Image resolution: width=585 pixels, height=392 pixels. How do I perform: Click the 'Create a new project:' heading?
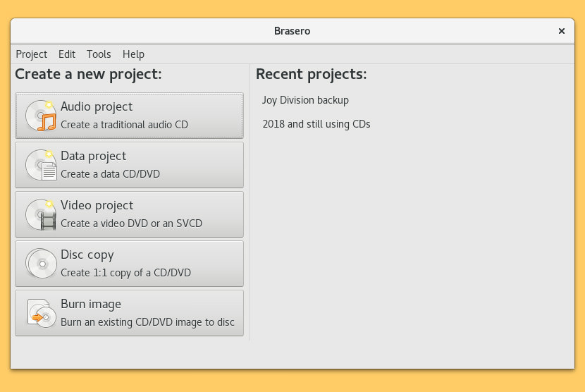click(x=88, y=74)
